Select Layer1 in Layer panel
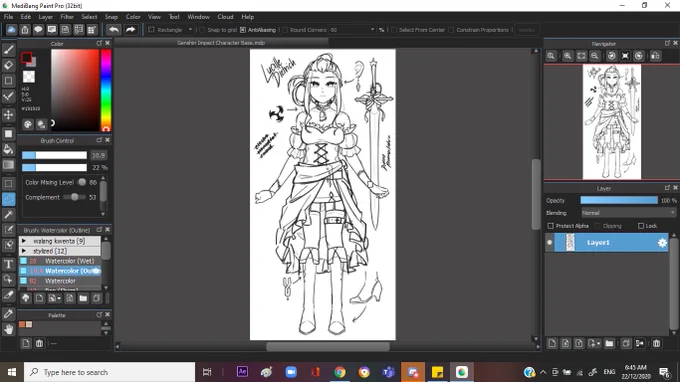The width and height of the screenshot is (680, 382). point(611,242)
